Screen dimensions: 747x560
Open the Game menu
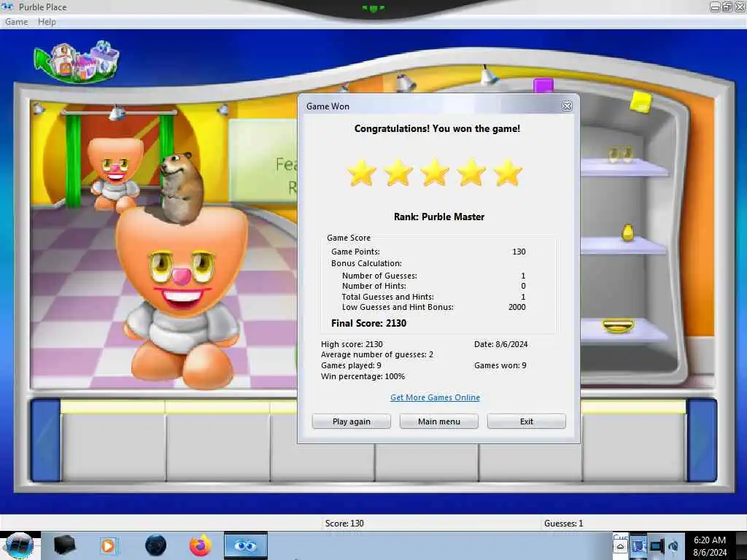click(x=16, y=22)
